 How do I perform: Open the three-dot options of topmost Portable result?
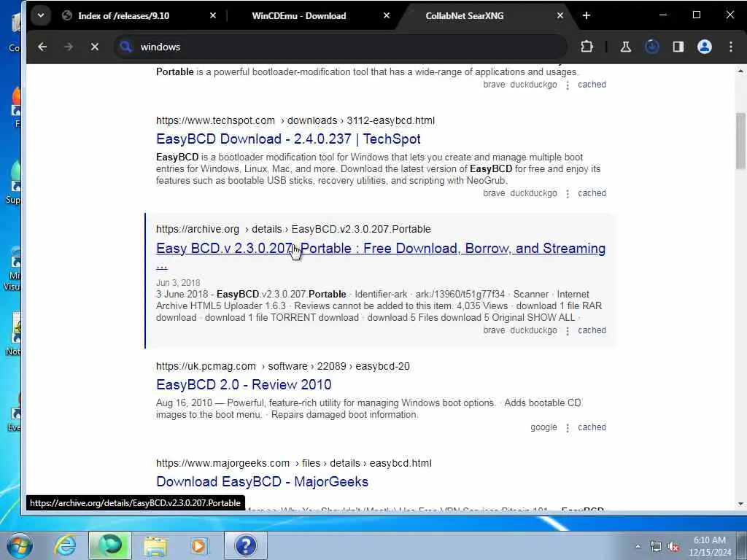568,85
